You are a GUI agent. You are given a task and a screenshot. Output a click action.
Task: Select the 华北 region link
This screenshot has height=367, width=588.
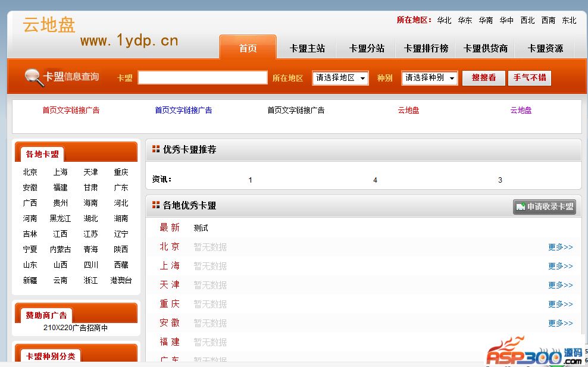pos(444,20)
